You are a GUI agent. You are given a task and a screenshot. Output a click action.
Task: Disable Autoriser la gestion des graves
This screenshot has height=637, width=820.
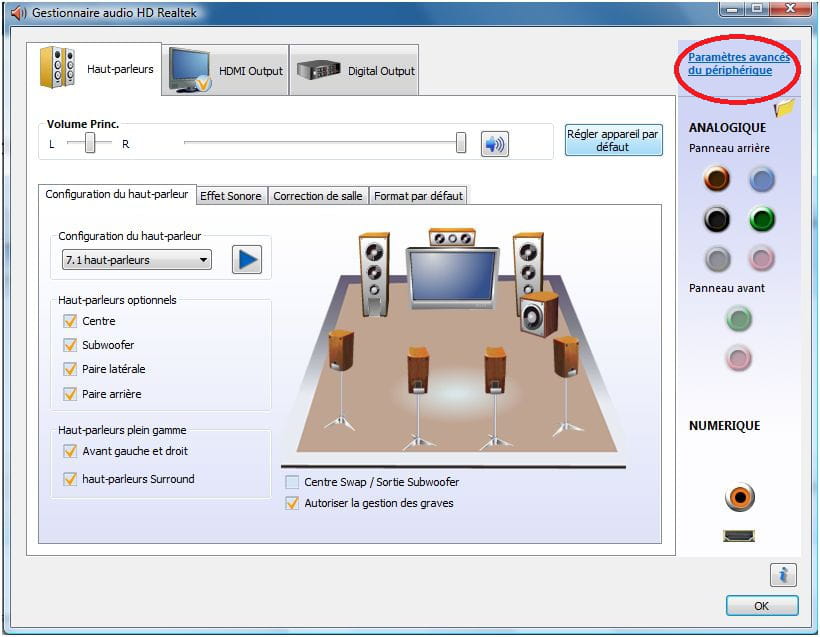[x=292, y=503]
